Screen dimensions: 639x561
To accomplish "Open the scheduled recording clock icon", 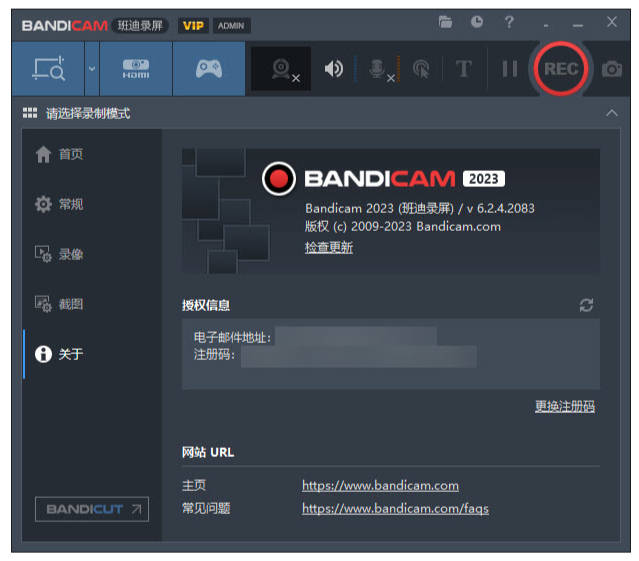I will pyautogui.click(x=477, y=22).
